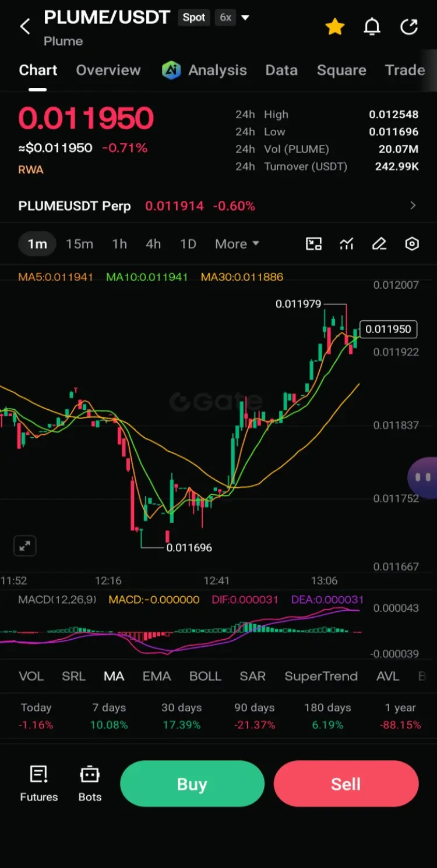
Task: Select the Spot tag
Action: [x=193, y=17]
